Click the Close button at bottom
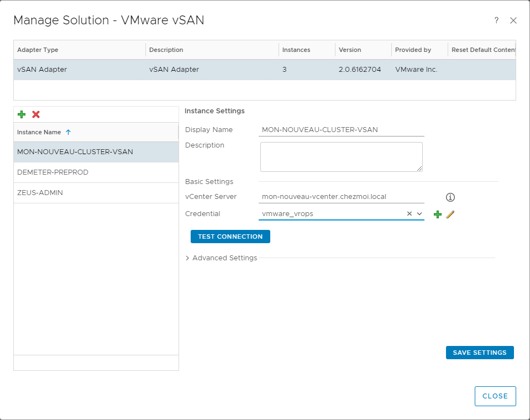 (x=495, y=396)
